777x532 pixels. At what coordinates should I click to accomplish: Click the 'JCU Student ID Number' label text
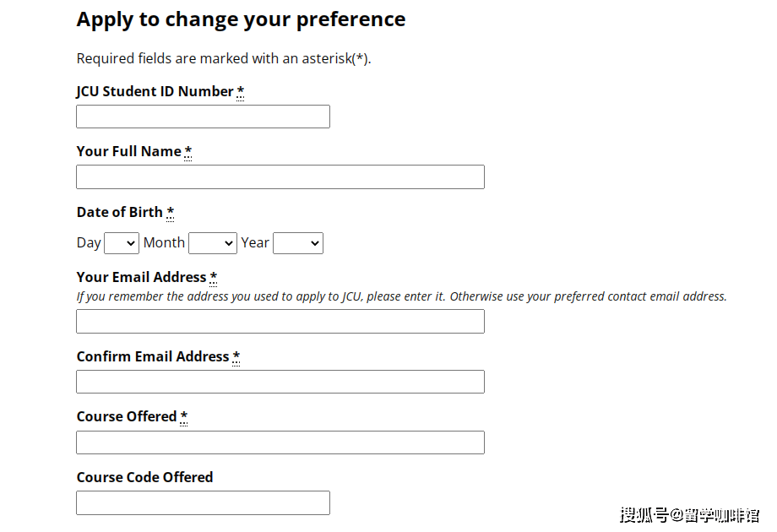click(x=155, y=91)
